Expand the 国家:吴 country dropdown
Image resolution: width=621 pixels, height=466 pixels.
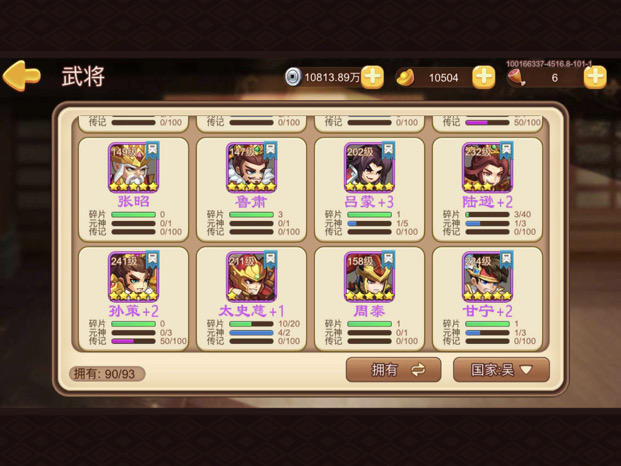[501, 370]
